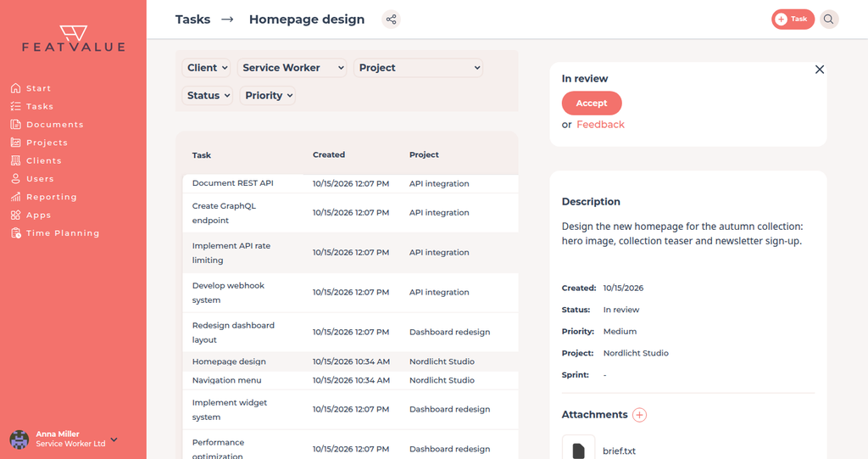Add an attachment with the plus icon
This screenshot has width=868, height=459.
[639, 415]
